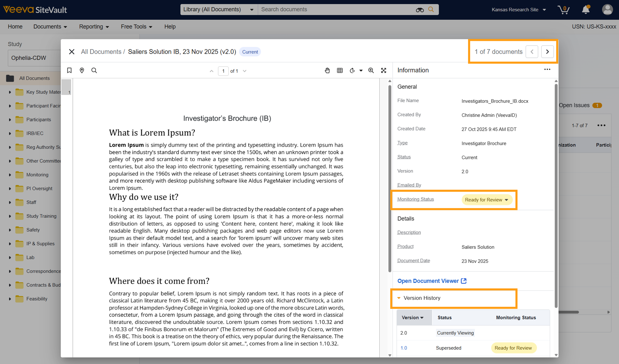Open the in-document search magnifier
This screenshot has width=619, height=364.
(x=94, y=70)
